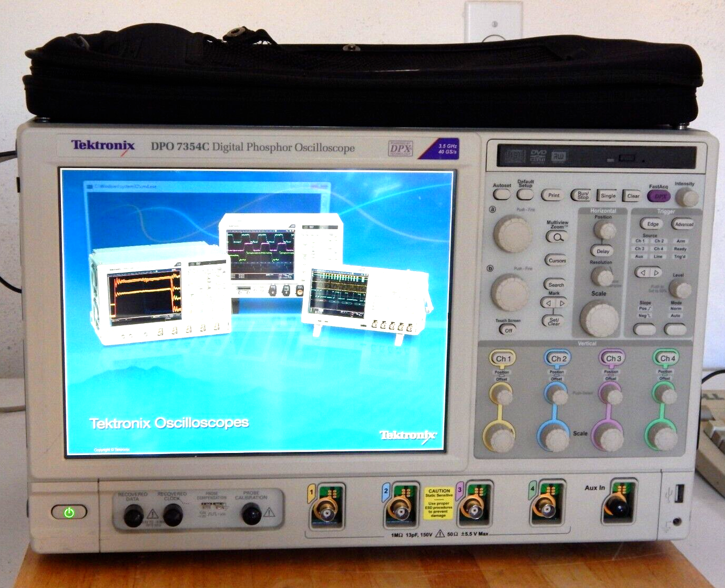Click the left Mark arrow

549,303
